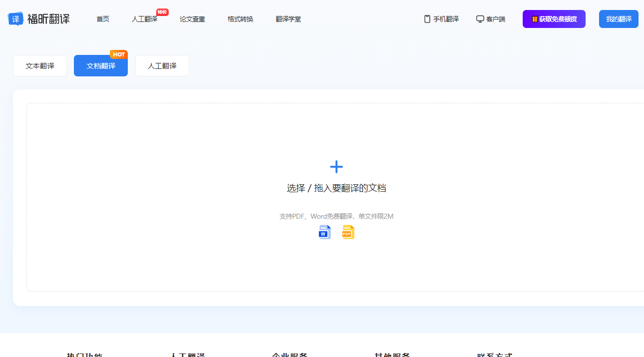The image size is (644, 357).
Task: Click the red 特价 badge in the navigation
Action: click(x=162, y=12)
